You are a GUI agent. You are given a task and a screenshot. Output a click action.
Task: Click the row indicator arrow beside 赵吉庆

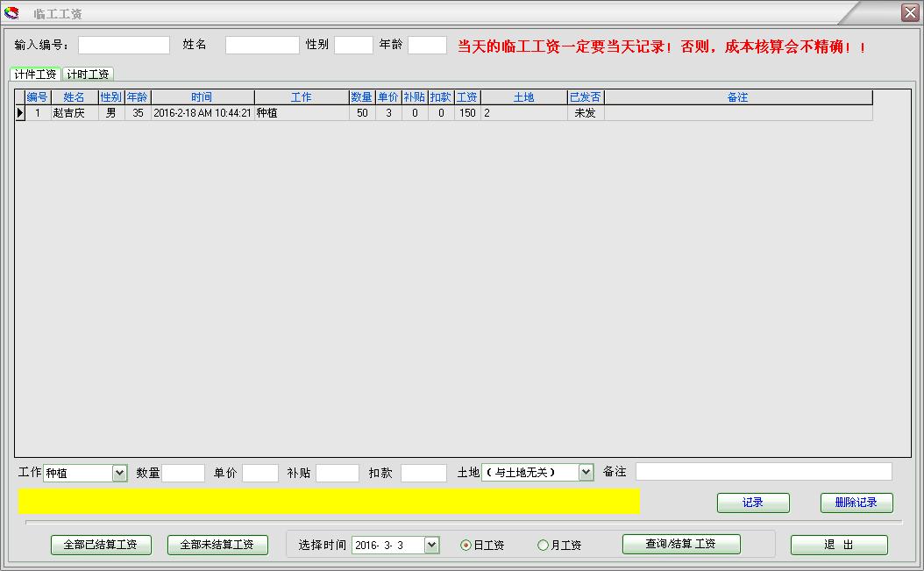click(20, 112)
